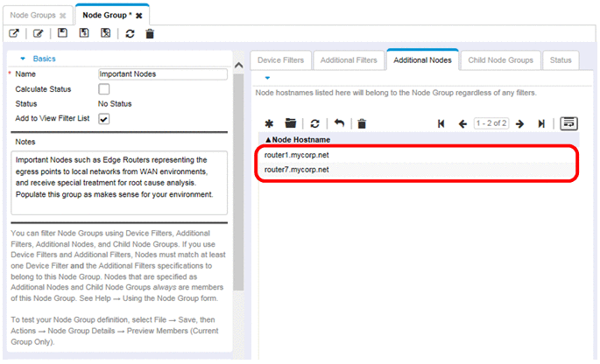
Task: Click the Delete Node Group trash icon
Action: click(150, 33)
